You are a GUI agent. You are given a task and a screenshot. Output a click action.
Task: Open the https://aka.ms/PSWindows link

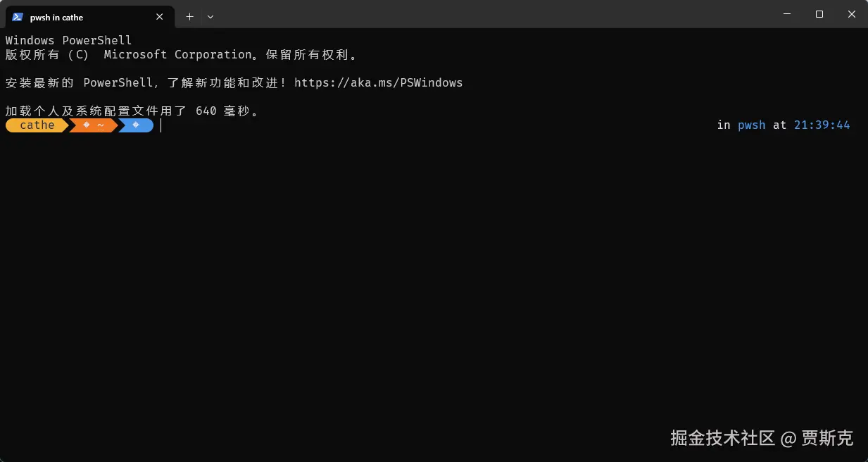click(x=378, y=83)
